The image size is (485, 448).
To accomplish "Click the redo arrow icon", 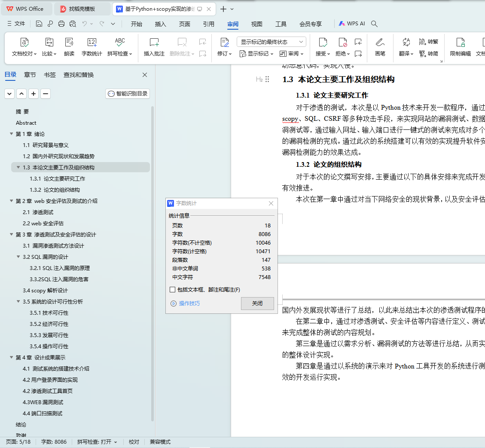I will tap(102, 24).
